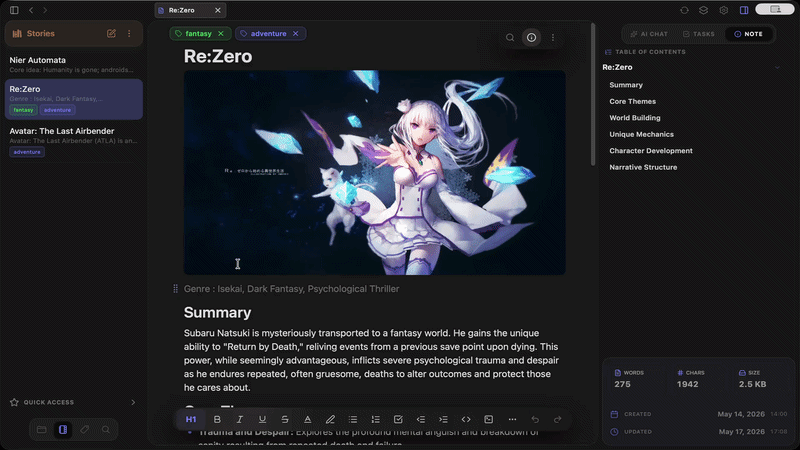This screenshot has width=800, height=450.
Task: Open search in bottom bar
Action: (x=106, y=430)
